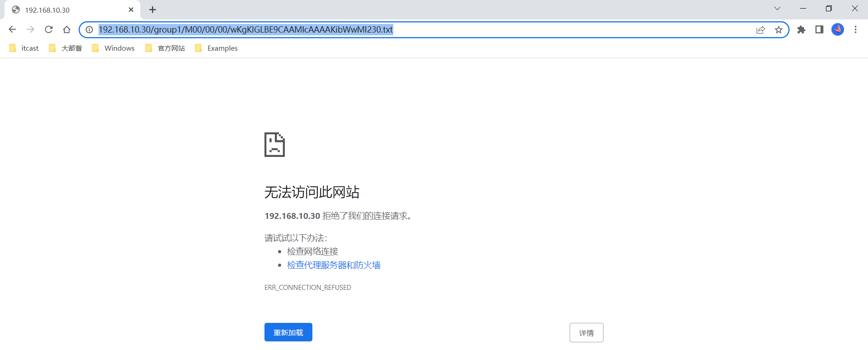868x350 pixels.
Task: Click the sad page error icon
Action: tap(274, 145)
